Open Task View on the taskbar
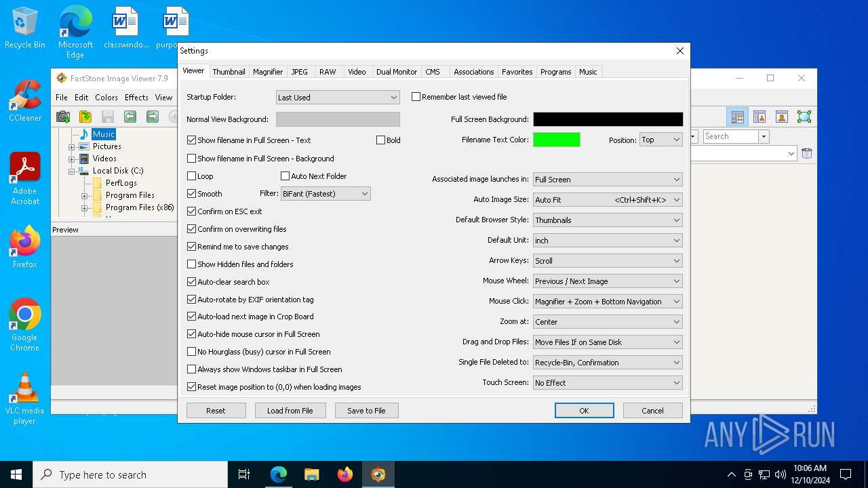The image size is (868, 488). [244, 474]
